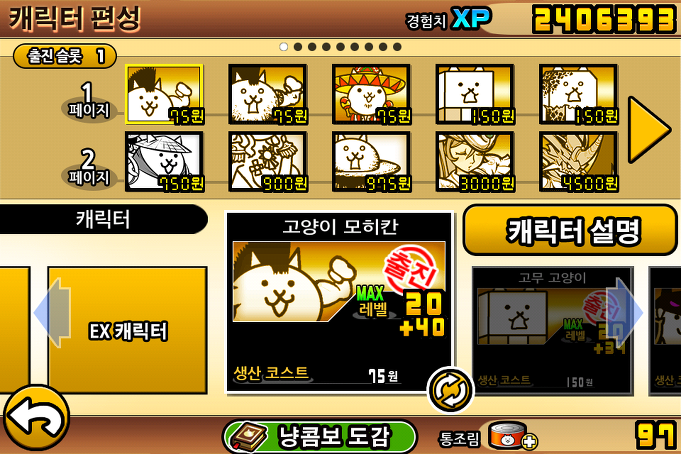
Task: Open the 냥콤보 도감 button
Action: pos(320,437)
